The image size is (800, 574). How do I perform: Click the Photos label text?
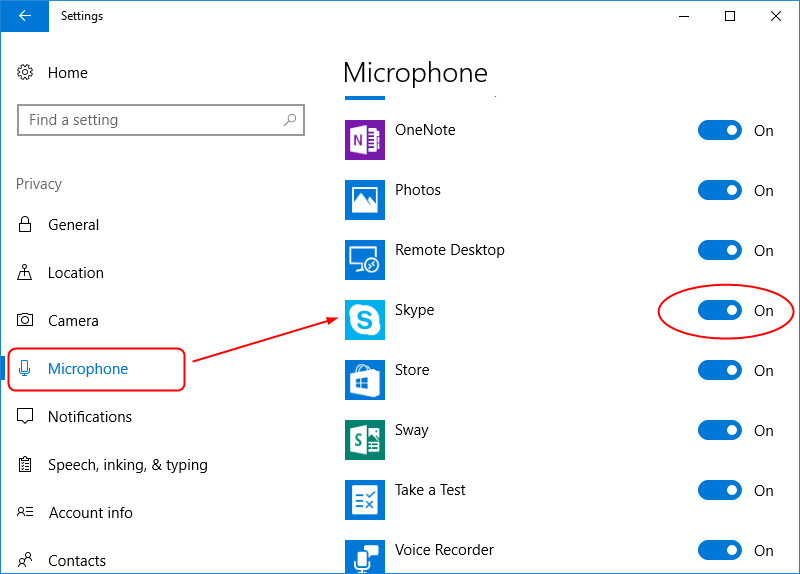[417, 190]
